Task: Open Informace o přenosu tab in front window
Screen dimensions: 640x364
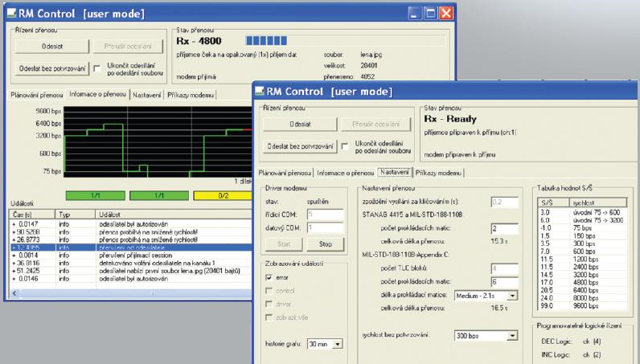Action: (x=345, y=173)
